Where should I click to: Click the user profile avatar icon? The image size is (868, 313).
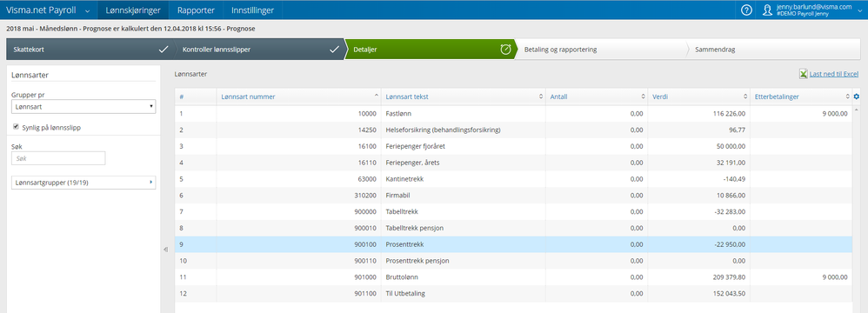(767, 10)
